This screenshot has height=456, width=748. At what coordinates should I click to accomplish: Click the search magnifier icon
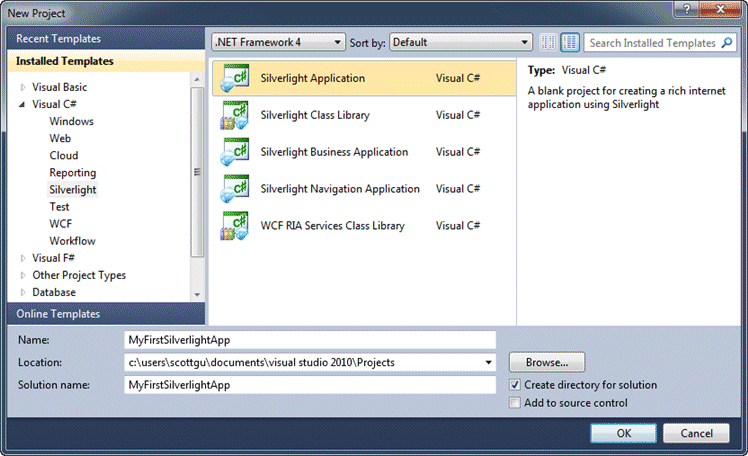pyautogui.click(x=727, y=43)
